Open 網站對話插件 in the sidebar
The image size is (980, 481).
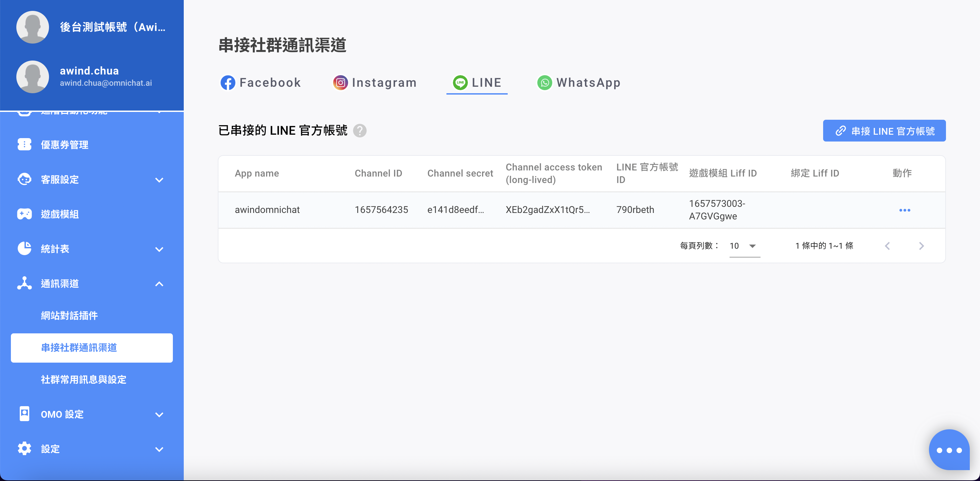pyautogui.click(x=69, y=315)
